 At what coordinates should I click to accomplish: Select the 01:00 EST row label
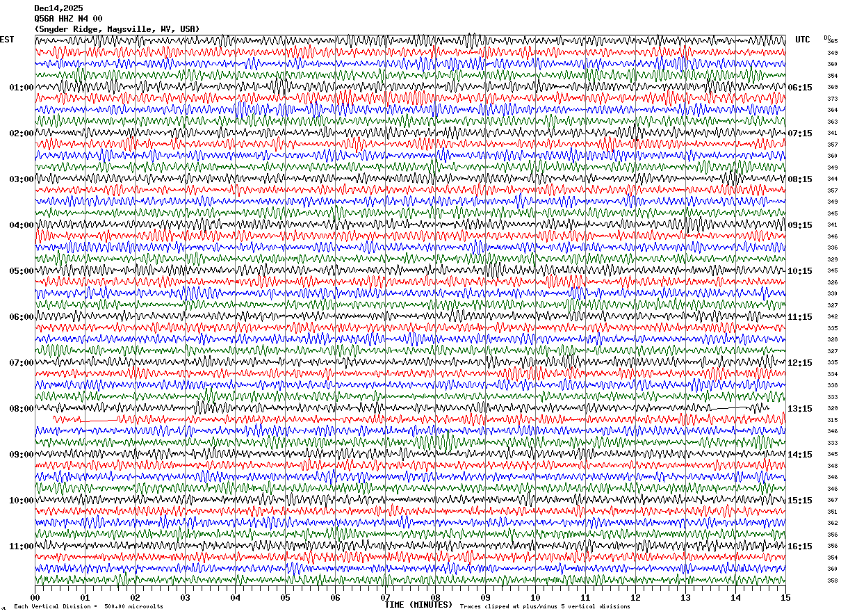[x=21, y=88]
